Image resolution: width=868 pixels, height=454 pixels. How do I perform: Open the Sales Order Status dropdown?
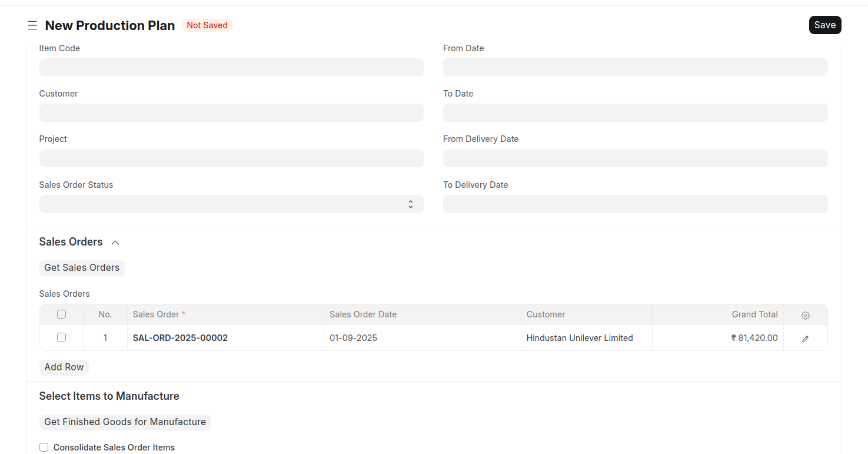pyautogui.click(x=231, y=204)
